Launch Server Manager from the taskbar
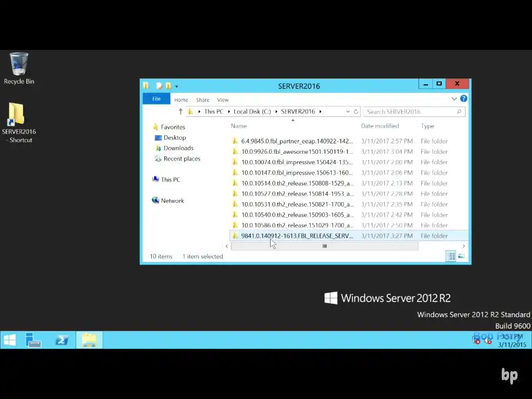This screenshot has width=532, height=399. click(x=33, y=340)
